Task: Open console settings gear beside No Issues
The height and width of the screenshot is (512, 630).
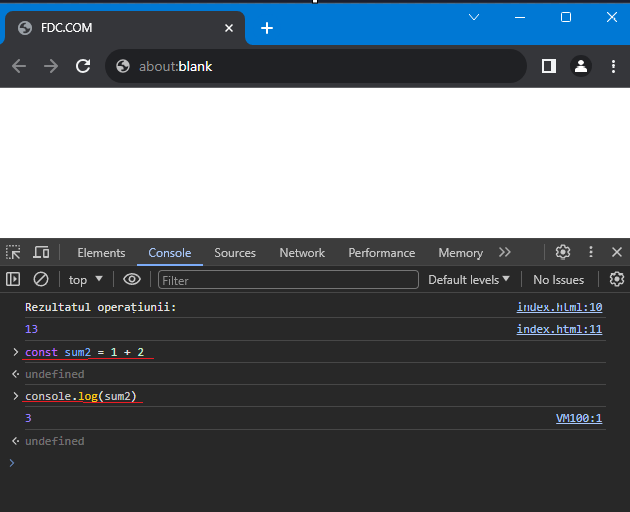Action: (x=617, y=279)
